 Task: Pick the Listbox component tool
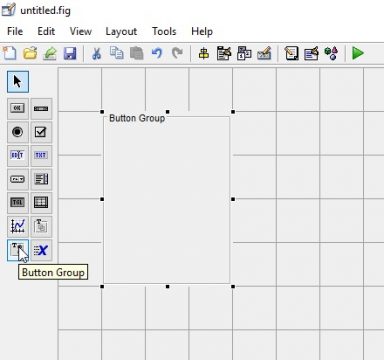pyautogui.click(x=41, y=179)
